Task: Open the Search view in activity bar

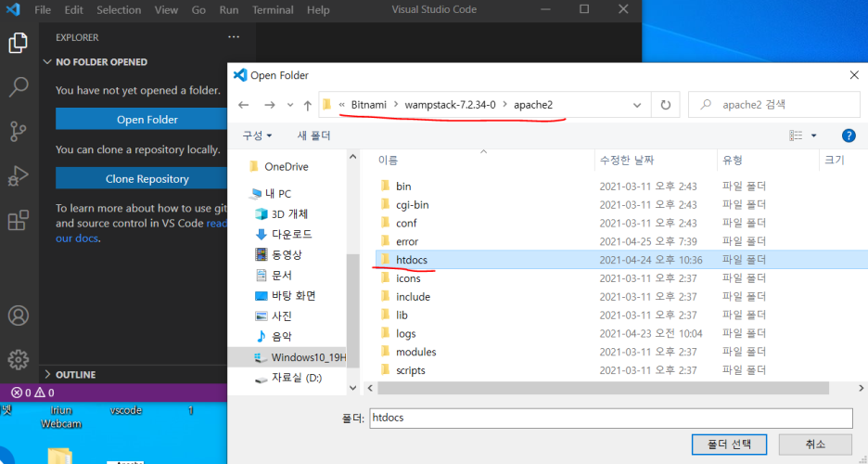Action: [19, 87]
